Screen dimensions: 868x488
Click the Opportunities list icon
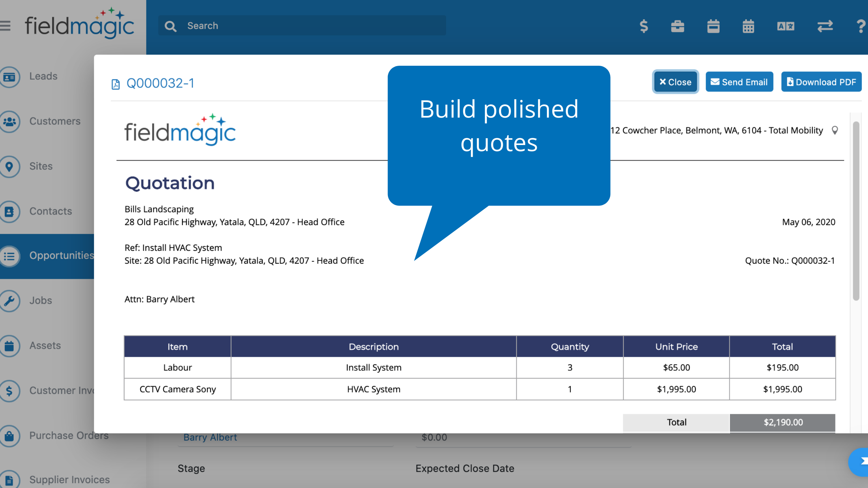9,256
